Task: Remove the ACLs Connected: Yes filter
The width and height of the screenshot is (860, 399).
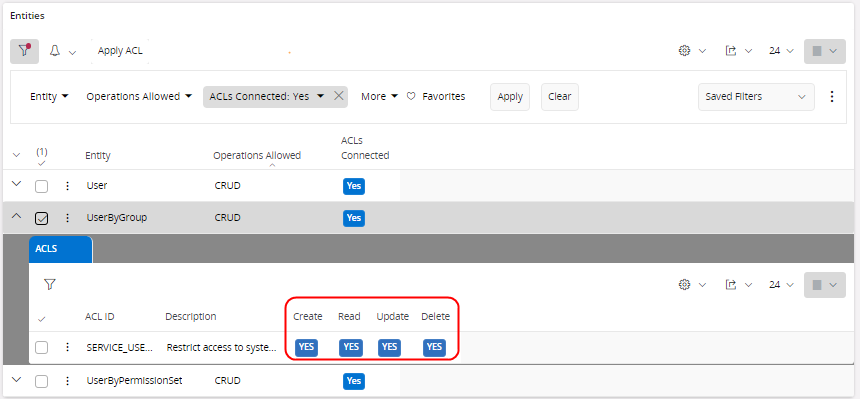Action: (339, 96)
